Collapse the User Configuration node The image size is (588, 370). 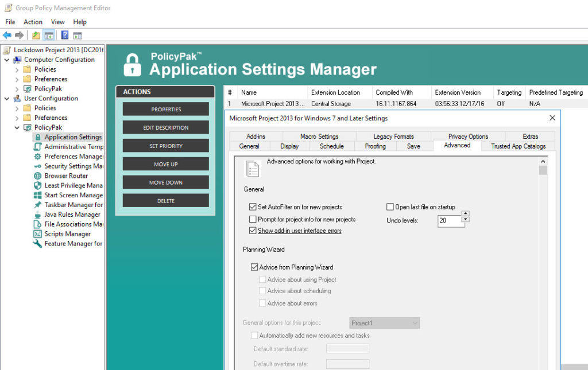7,99
